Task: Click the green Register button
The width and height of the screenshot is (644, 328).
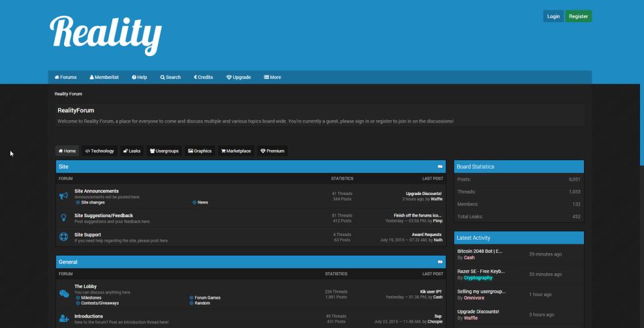Action: (578, 16)
